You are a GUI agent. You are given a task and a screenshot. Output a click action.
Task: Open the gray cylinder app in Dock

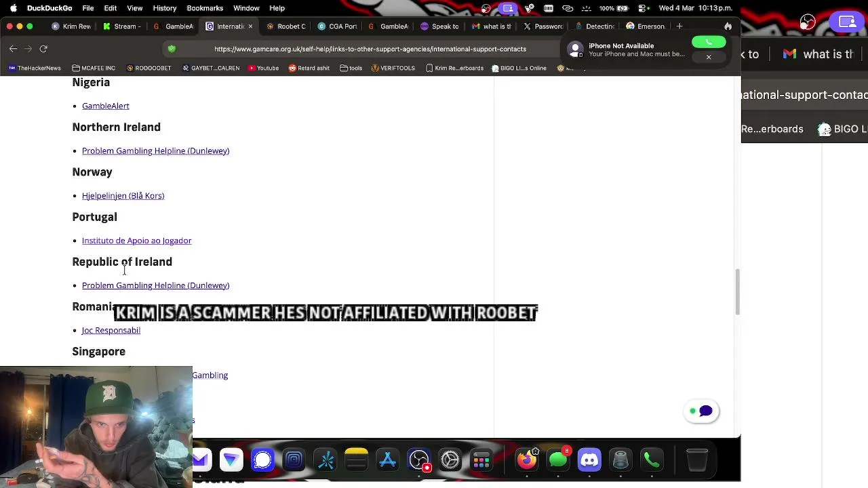coord(620,460)
